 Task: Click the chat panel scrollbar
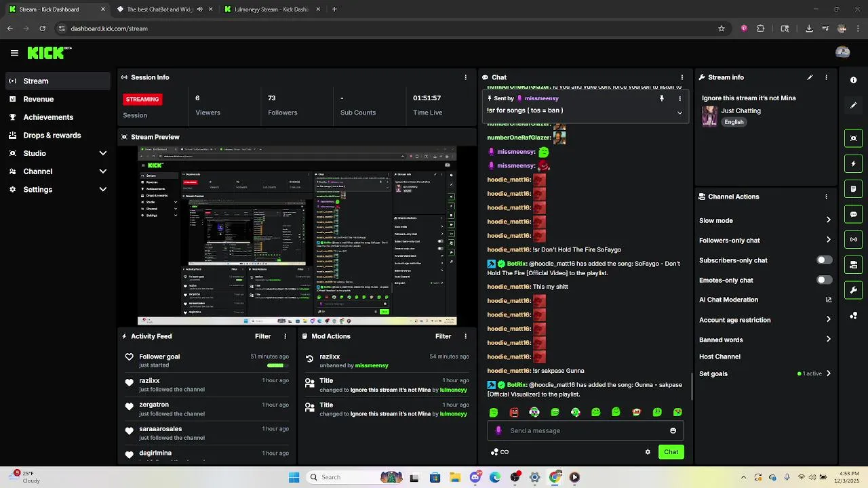692,386
